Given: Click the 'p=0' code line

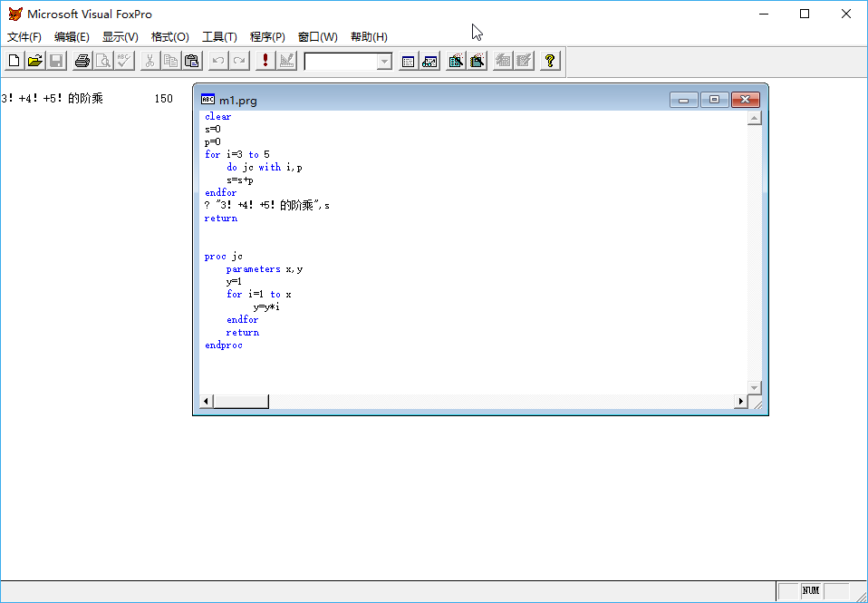Looking at the screenshot, I should click(x=213, y=141).
